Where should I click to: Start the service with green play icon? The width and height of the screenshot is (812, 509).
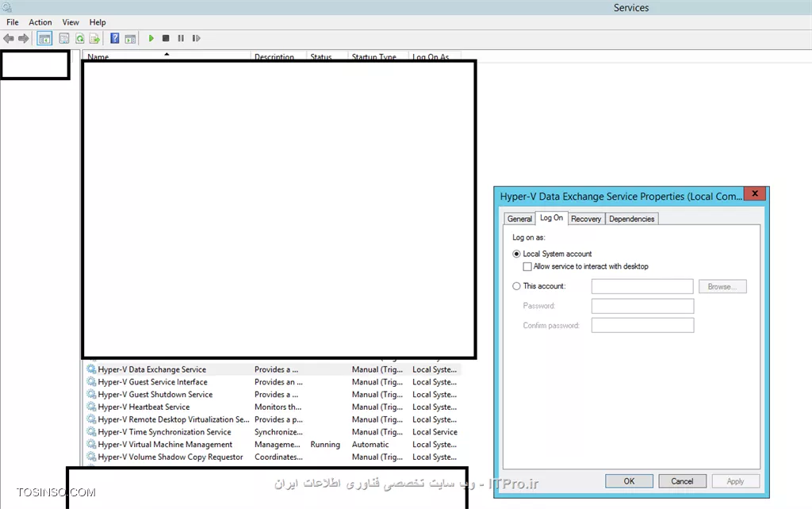tap(151, 38)
